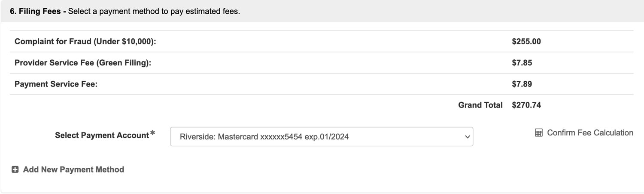Click the calculator icon beside Confirm Fee Calculation
Image resolution: width=644 pixels, height=194 pixels.
pos(539,133)
